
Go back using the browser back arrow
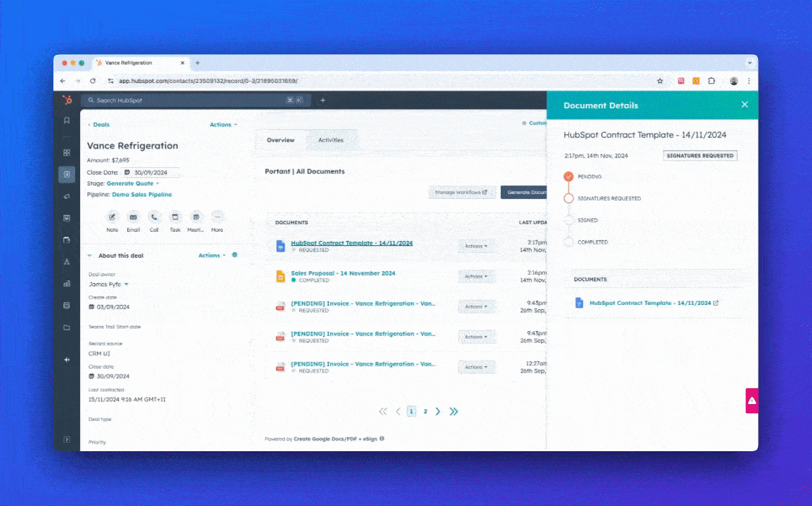click(x=63, y=81)
